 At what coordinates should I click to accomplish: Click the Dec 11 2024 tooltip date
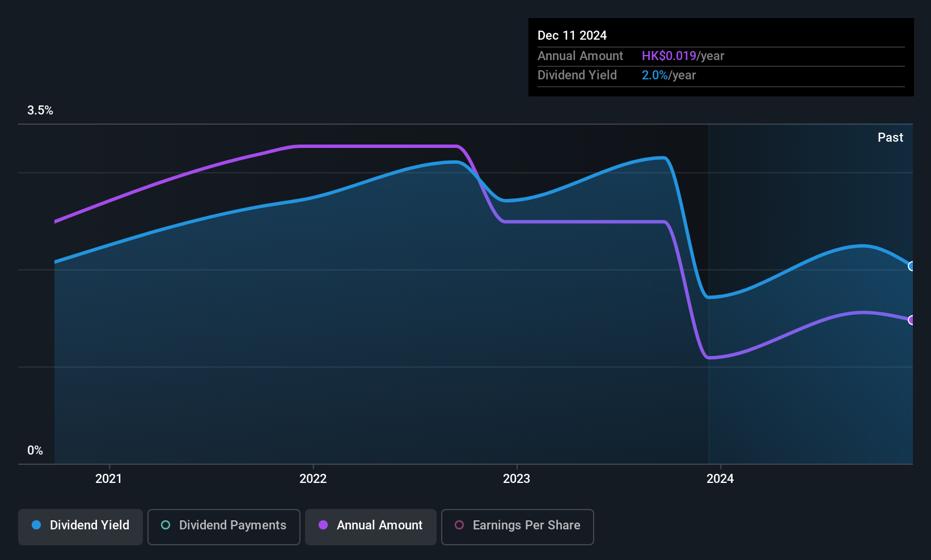coord(572,35)
